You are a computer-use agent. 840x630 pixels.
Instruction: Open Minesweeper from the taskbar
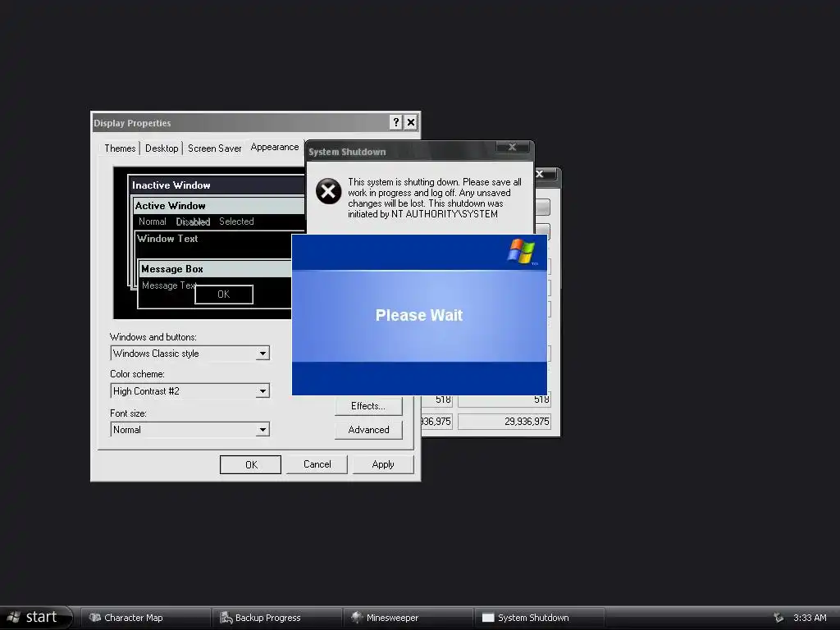(409, 618)
